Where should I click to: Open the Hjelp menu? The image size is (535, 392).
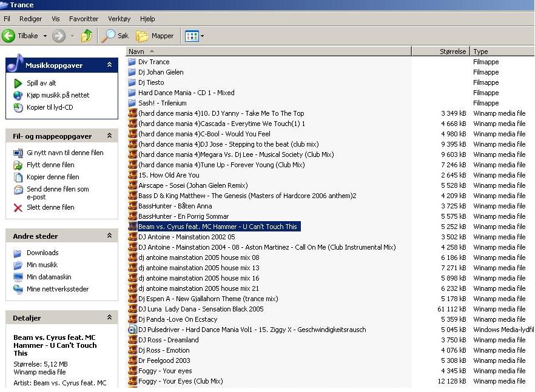point(147,19)
